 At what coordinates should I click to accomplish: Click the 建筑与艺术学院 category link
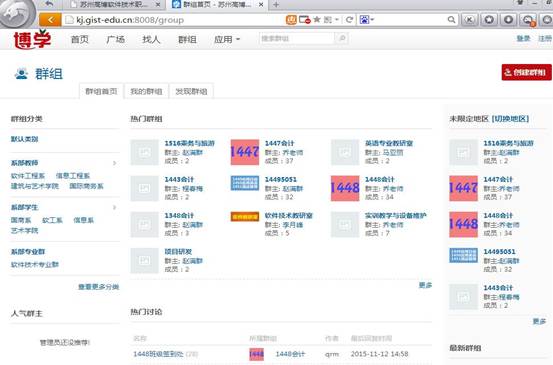click(35, 186)
